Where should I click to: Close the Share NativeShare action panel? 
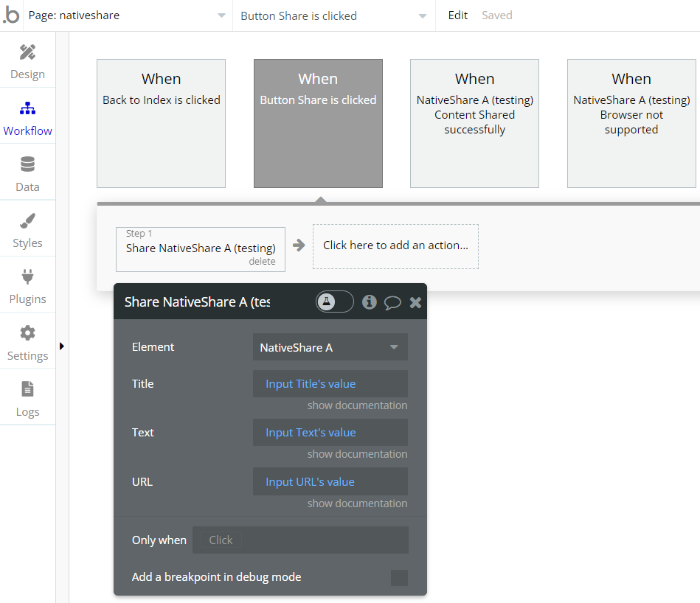(x=415, y=302)
